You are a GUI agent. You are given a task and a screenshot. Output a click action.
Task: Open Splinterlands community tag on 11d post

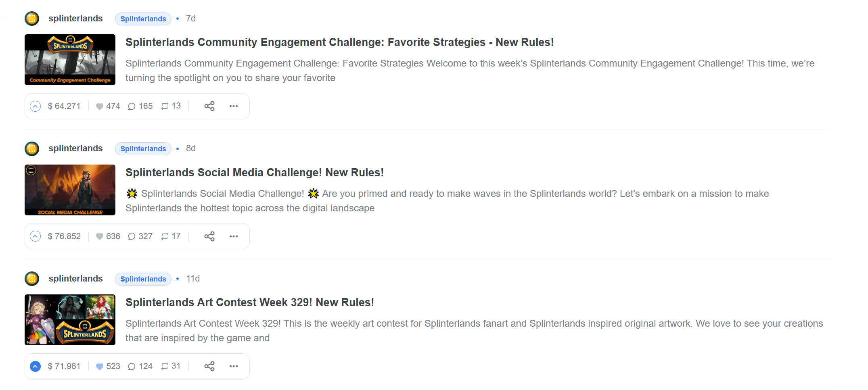[x=143, y=279]
